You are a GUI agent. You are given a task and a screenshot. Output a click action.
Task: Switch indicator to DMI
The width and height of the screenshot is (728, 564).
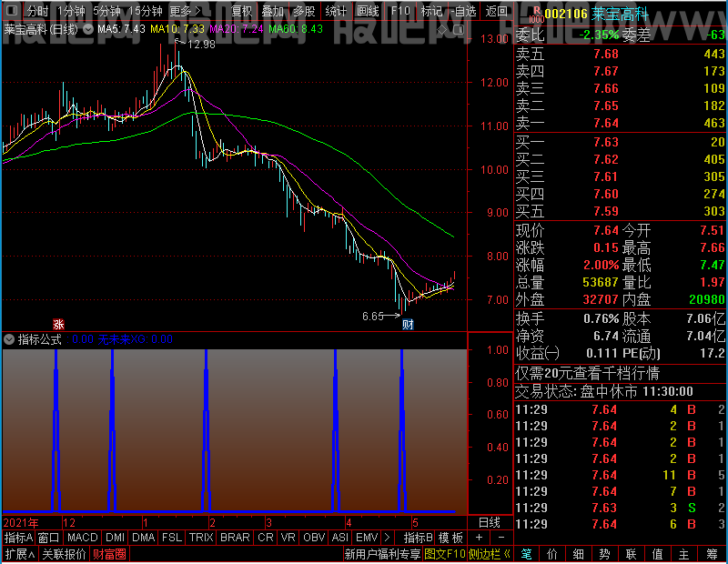(x=115, y=538)
